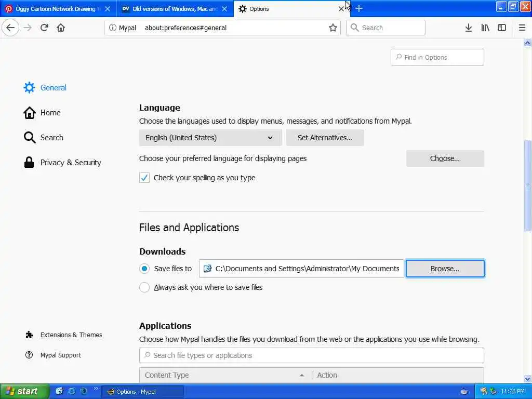Click the scrollbar up arrow

(x=527, y=43)
